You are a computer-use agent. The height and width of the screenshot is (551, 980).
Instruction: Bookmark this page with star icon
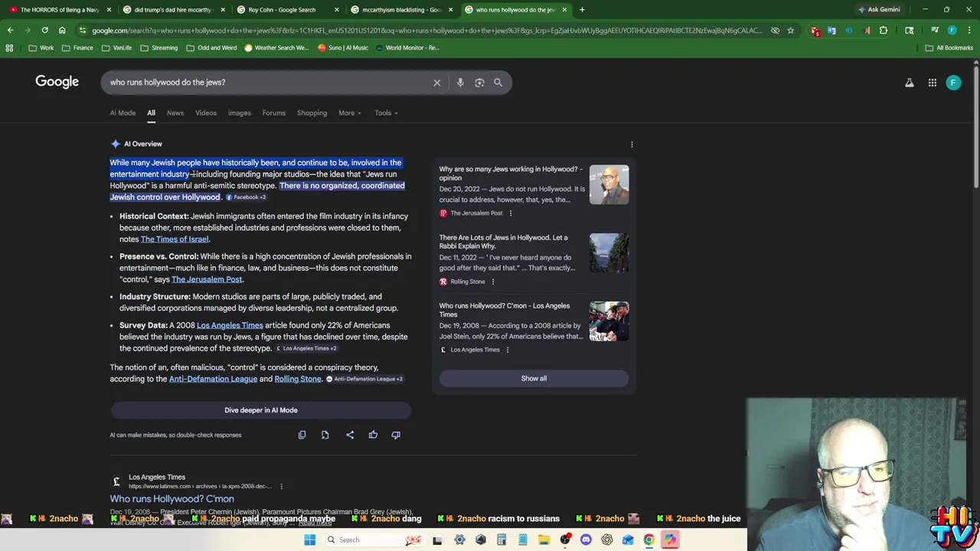click(791, 31)
